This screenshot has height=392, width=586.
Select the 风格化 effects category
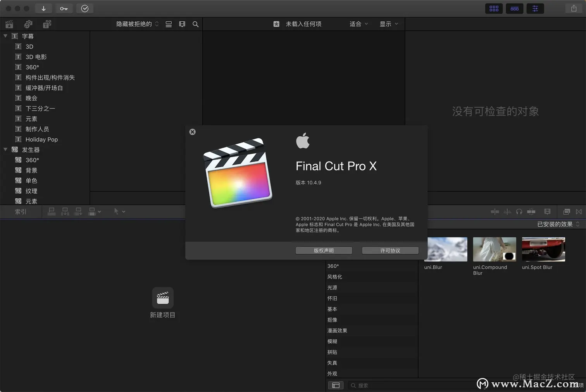click(x=334, y=277)
